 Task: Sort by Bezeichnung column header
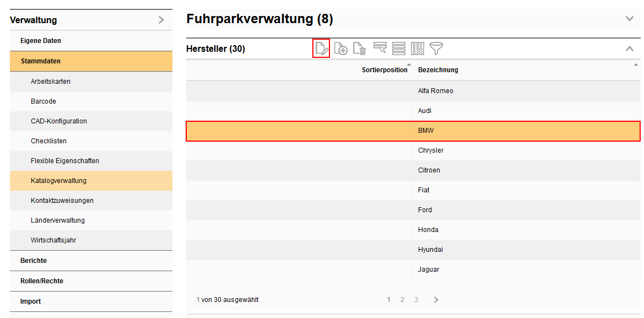[438, 70]
